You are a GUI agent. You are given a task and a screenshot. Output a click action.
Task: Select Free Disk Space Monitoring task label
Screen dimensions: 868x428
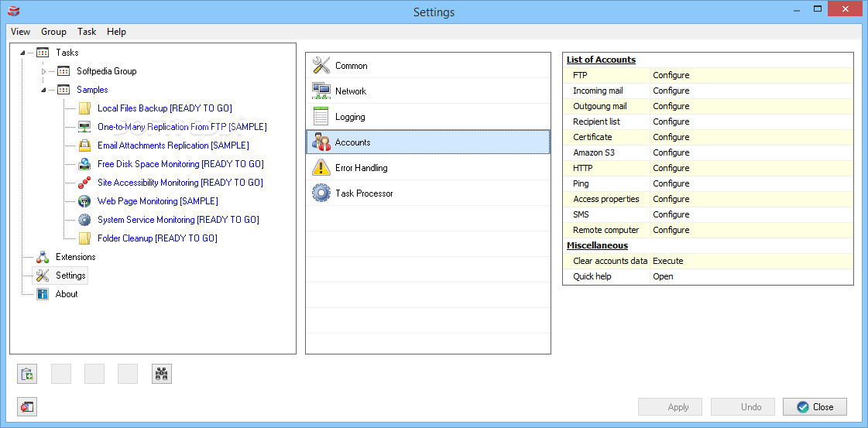[180, 164]
